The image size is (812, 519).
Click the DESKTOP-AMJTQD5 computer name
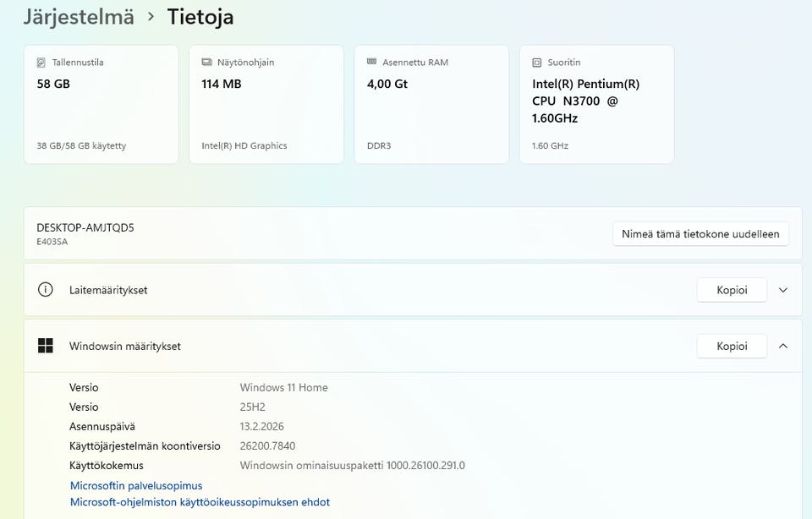85,227
